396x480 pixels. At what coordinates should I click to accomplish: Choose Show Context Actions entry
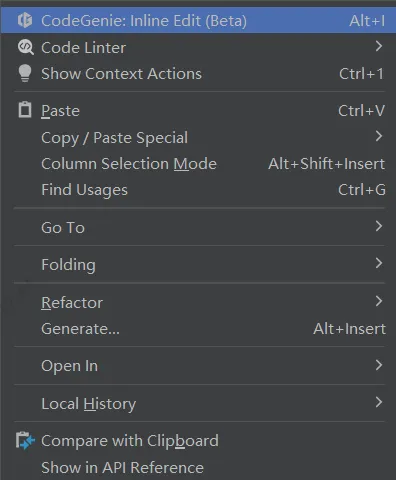198,74
